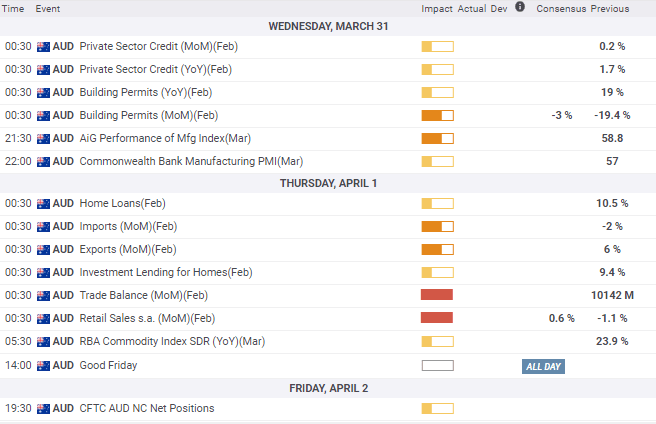Image resolution: width=656 pixels, height=424 pixels.
Task: Click Australian flag beside Private Sector Credit (MoM)
Action: point(42,46)
